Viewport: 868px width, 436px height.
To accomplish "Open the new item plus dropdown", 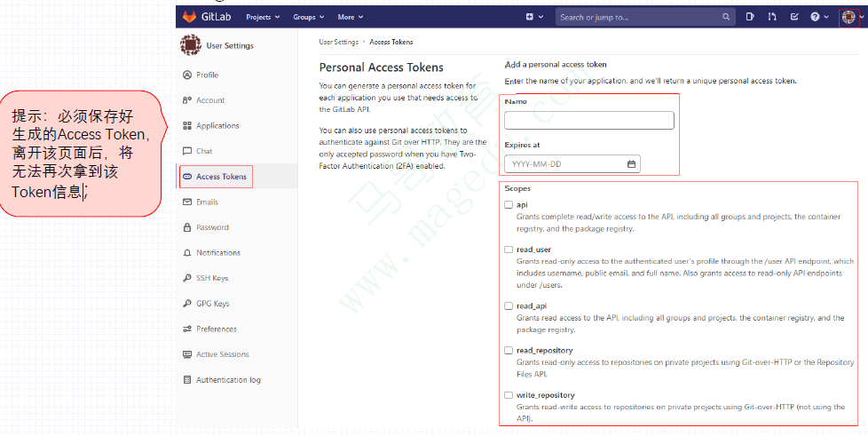I will tap(533, 17).
